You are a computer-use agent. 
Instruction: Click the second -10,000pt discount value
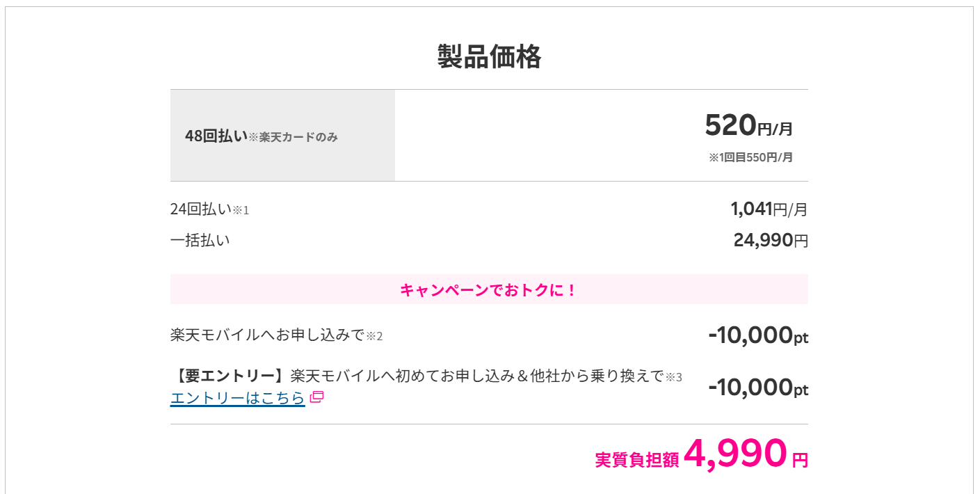coord(758,387)
